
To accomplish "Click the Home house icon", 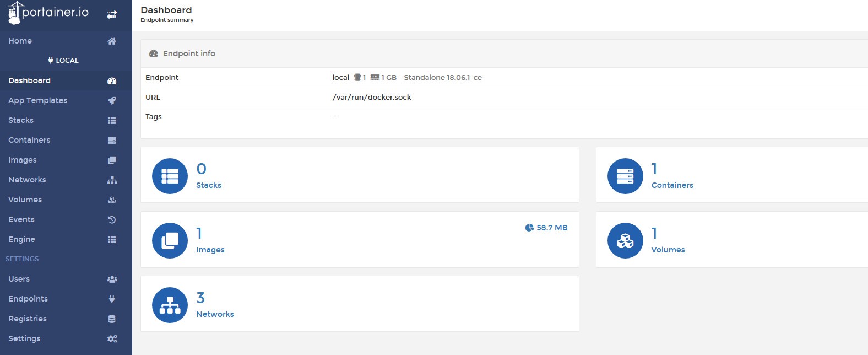I will pyautogui.click(x=112, y=41).
